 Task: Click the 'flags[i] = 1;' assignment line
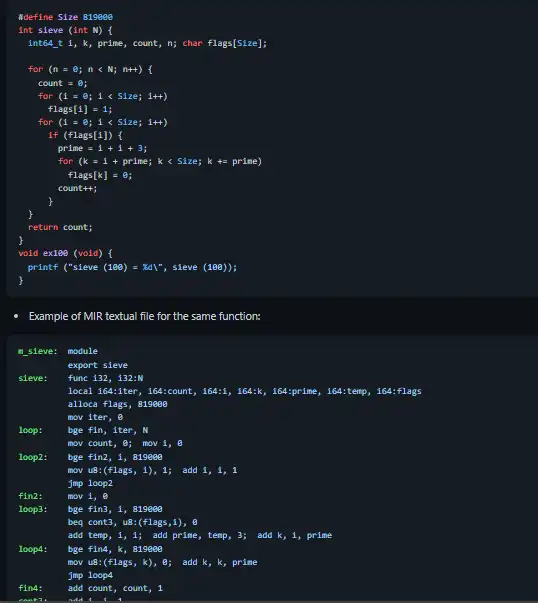tap(80, 109)
